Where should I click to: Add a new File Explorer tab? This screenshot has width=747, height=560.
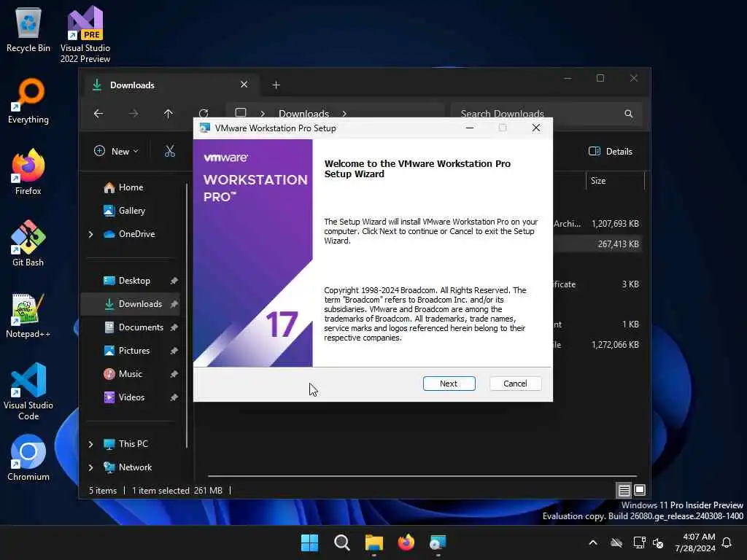(x=276, y=85)
